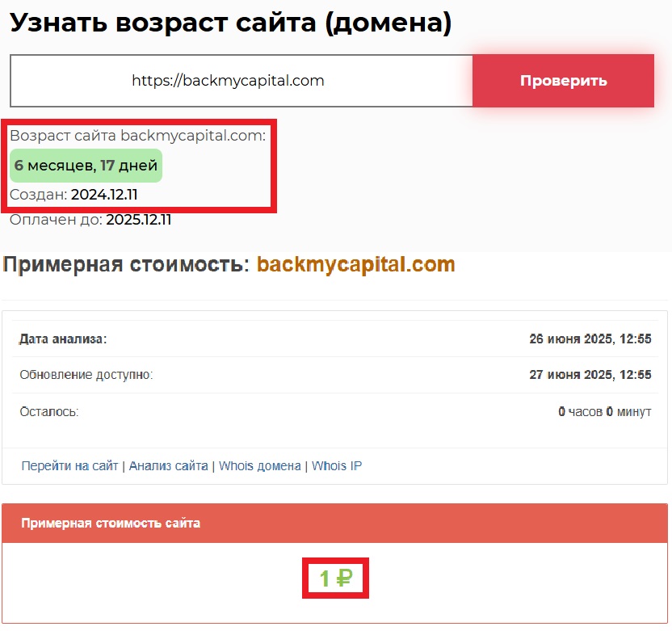Click the Возраст сайта backmycapital.com label
The image size is (672, 631).
click(137, 136)
